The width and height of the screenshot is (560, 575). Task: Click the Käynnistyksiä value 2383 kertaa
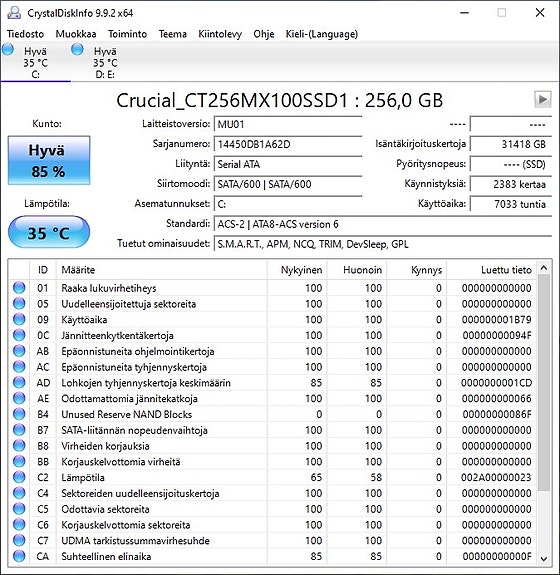coord(510,184)
